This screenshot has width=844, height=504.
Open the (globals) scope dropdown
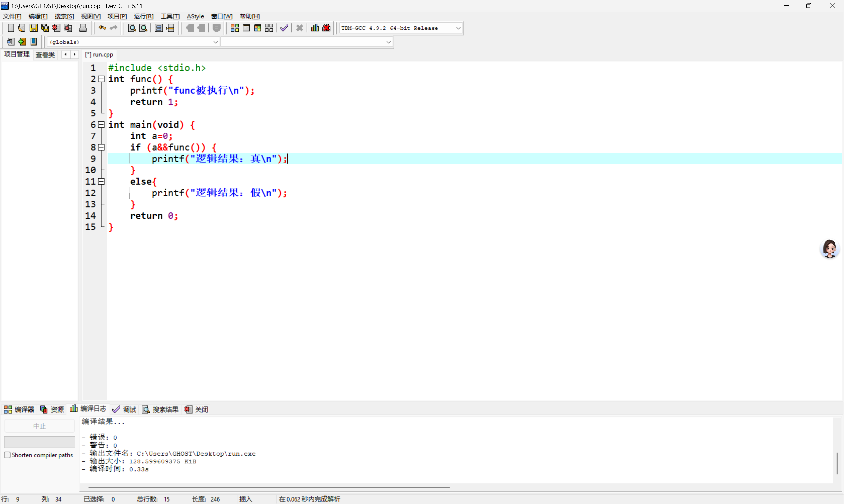point(215,42)
